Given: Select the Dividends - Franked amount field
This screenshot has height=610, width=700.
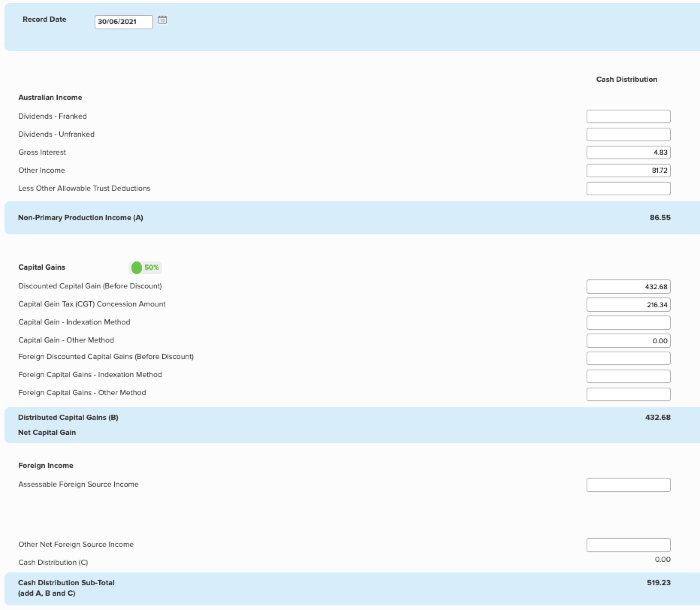Looking at the screenshot, I should pos(628,116).
